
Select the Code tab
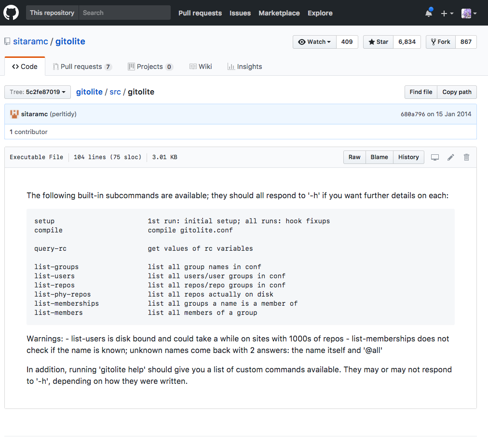[x=25, y=67]
